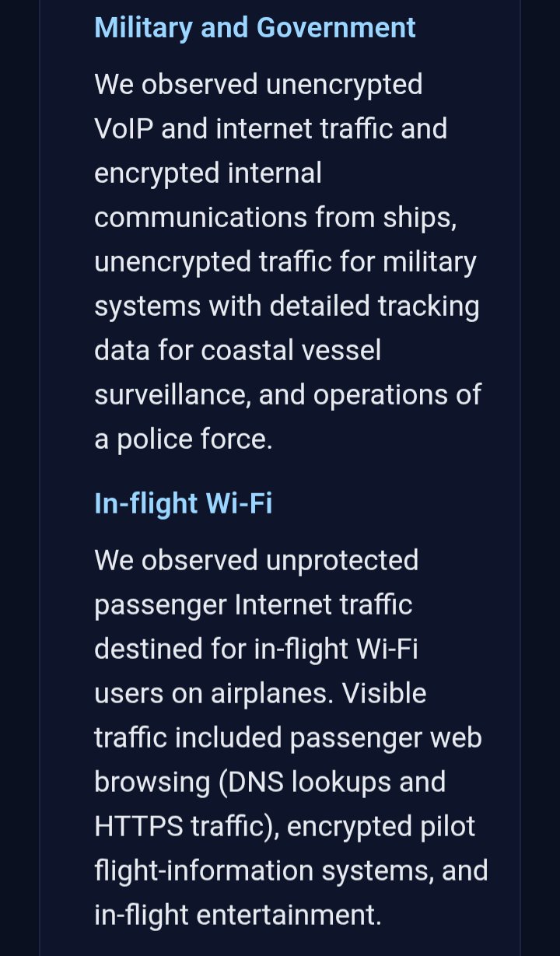Click the words police force
Viewport: 560px width, 956px height.
[194, 439]
